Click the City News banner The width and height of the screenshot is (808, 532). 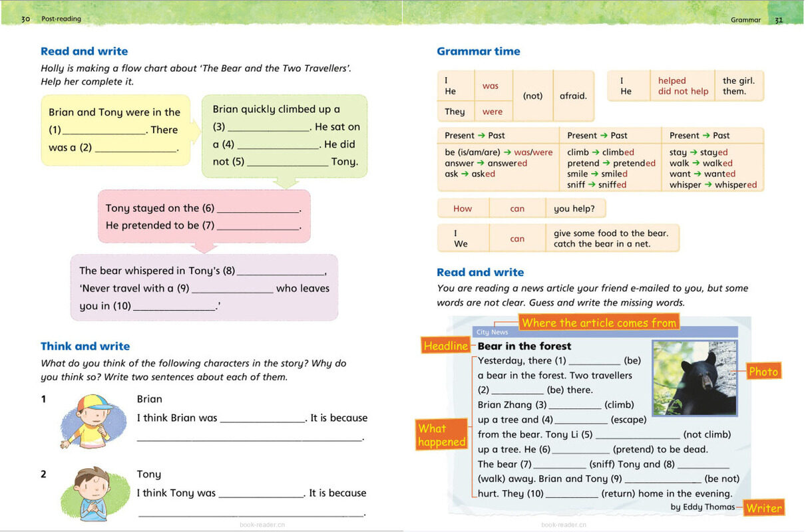click(x=493, y=332)
